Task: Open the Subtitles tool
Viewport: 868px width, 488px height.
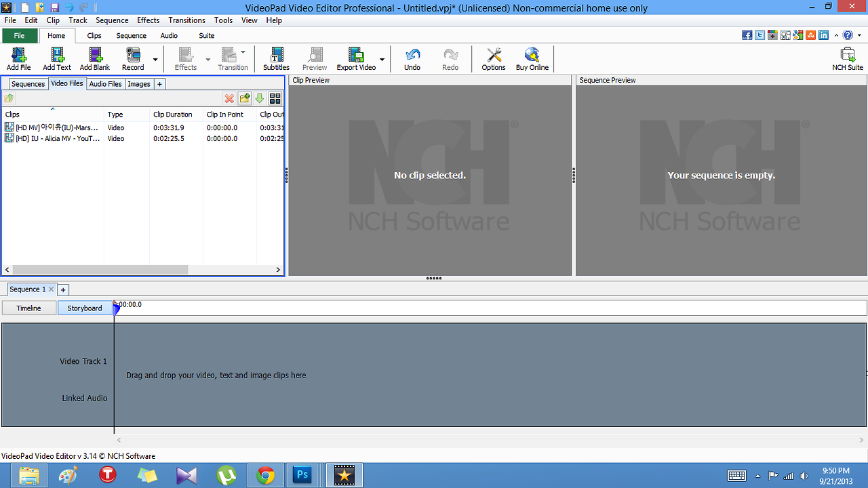Action: (276, 59)
